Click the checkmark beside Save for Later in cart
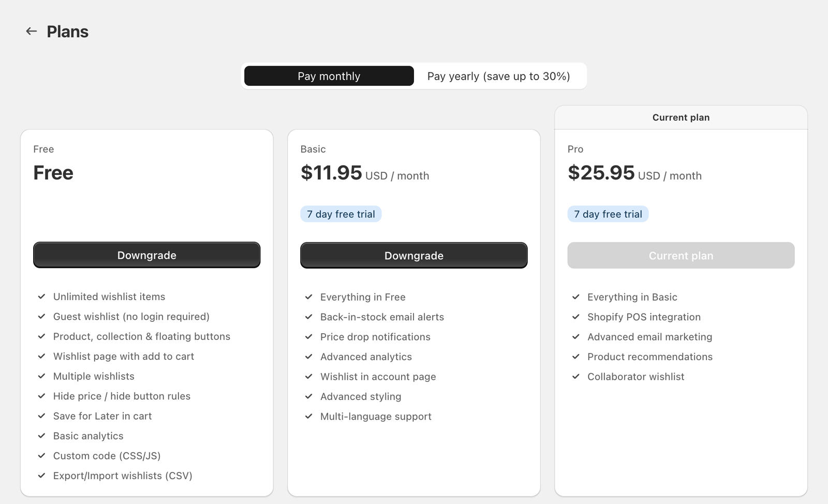 41,416
